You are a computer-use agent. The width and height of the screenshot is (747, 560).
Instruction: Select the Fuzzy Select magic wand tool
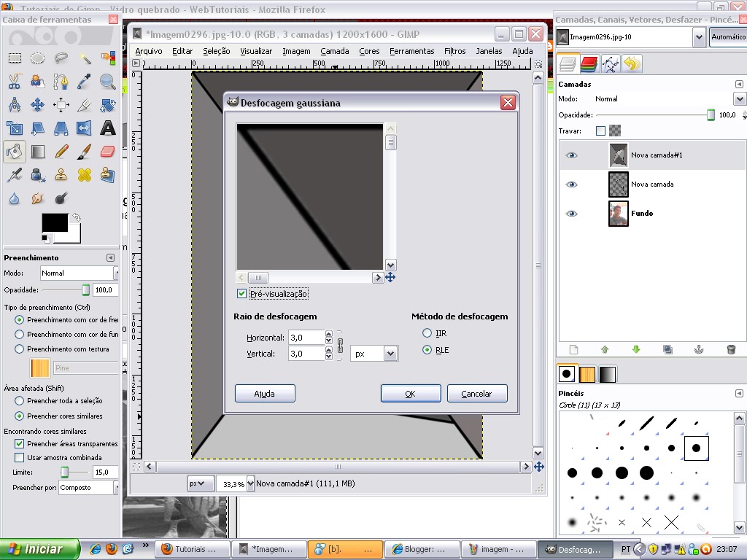(x=85, y=58)
